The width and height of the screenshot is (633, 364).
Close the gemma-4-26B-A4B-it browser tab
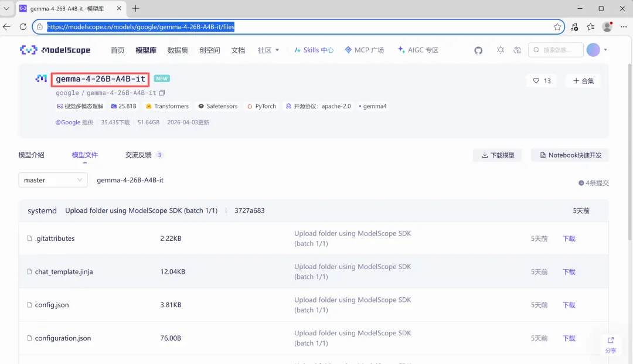coord(118,8)
